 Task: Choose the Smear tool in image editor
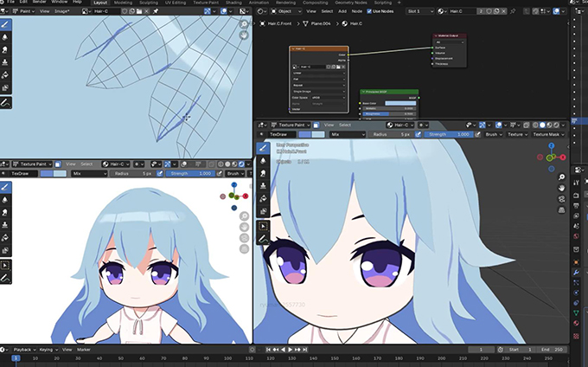tap(6, 50)
